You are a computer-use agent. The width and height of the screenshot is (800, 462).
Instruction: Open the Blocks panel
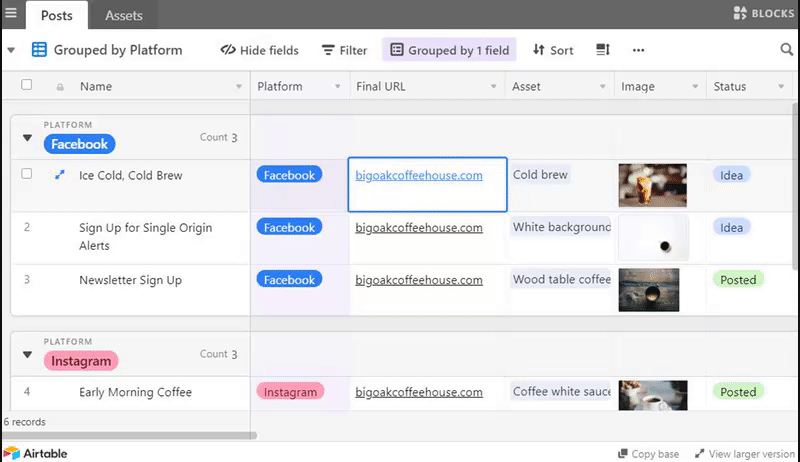tap(763, 14)
